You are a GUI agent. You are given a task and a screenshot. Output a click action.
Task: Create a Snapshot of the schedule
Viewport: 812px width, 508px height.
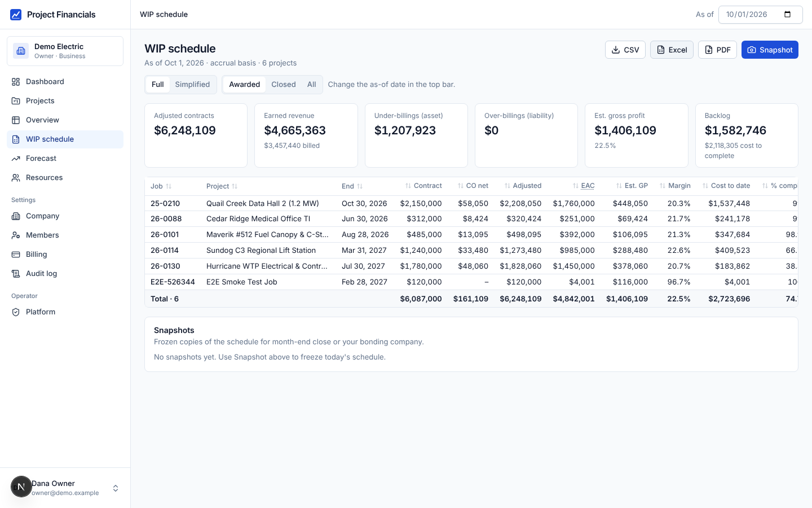coord(770,50)
